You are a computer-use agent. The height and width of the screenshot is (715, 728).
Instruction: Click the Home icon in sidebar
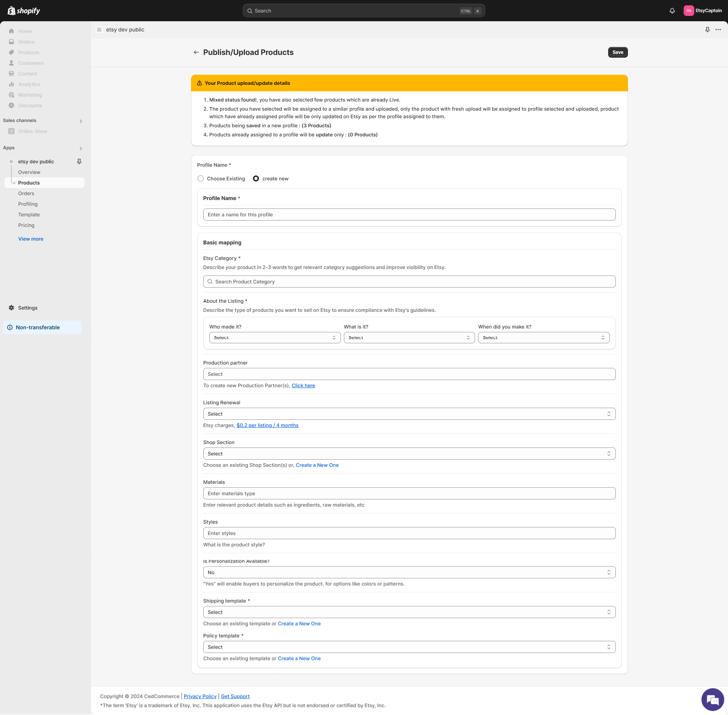click(11, 31)
